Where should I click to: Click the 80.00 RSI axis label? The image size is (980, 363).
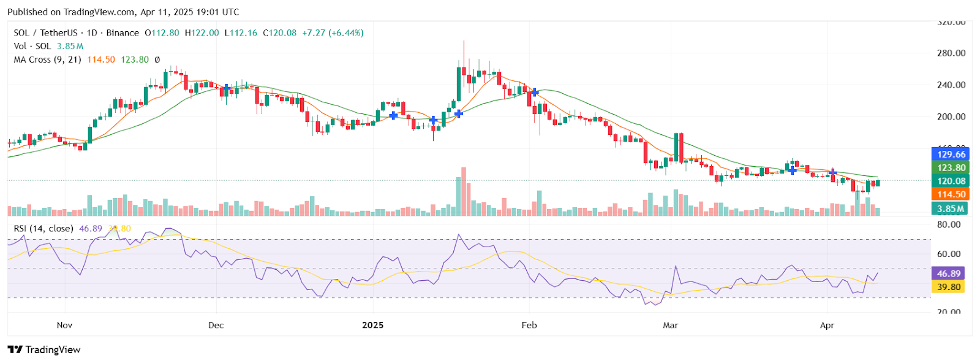949,224
